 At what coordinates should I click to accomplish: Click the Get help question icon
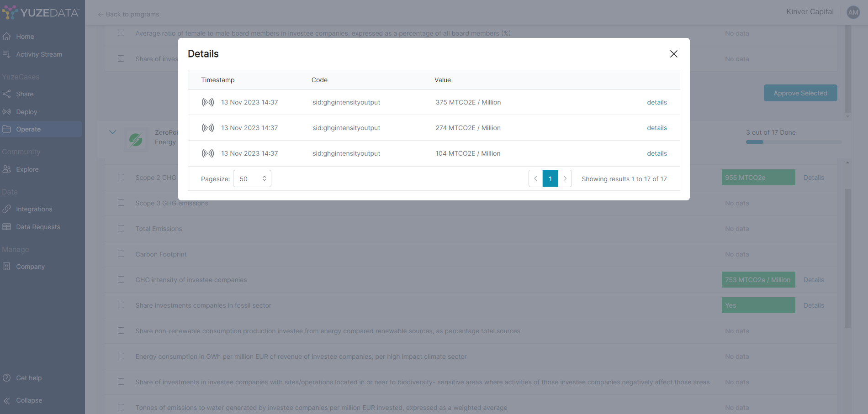7,378
